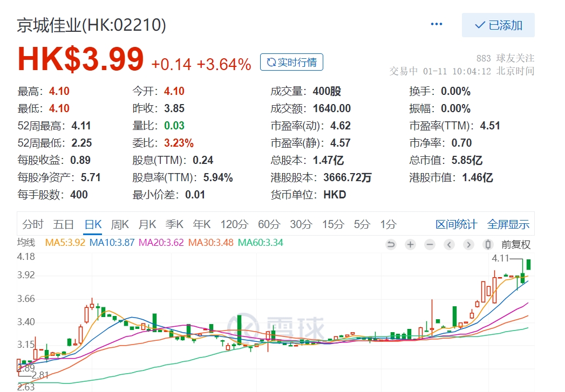This screenshot has width=565, height=392.
Task: Click the 股息率(TTM) value 5.94%
Action: (x=218, y=177)
